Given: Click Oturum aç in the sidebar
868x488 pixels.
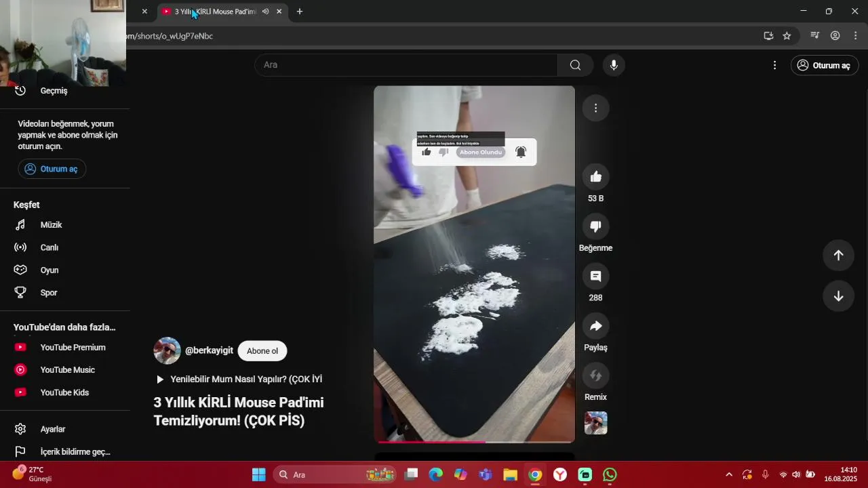Looking at the screenshot, I should 52,169.
